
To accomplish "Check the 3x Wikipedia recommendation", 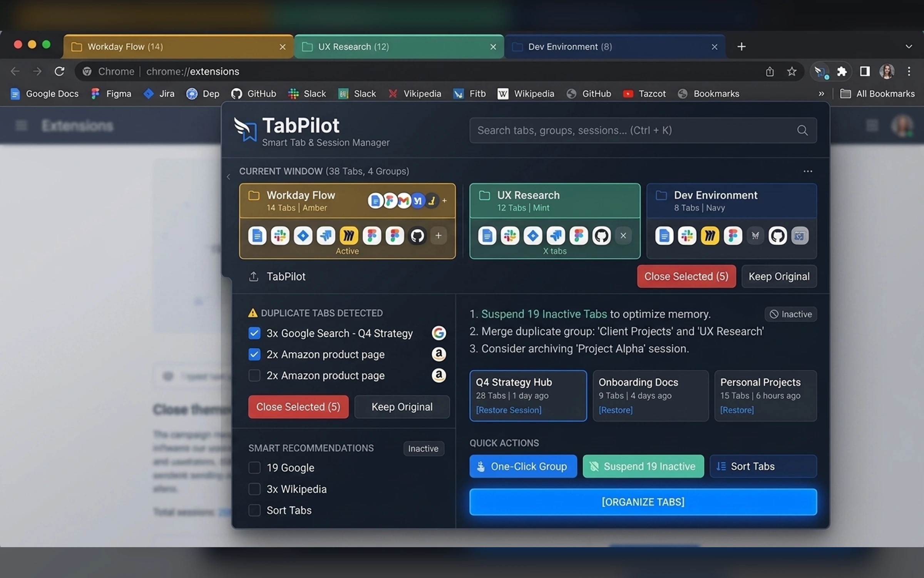I will pos(254,489).
